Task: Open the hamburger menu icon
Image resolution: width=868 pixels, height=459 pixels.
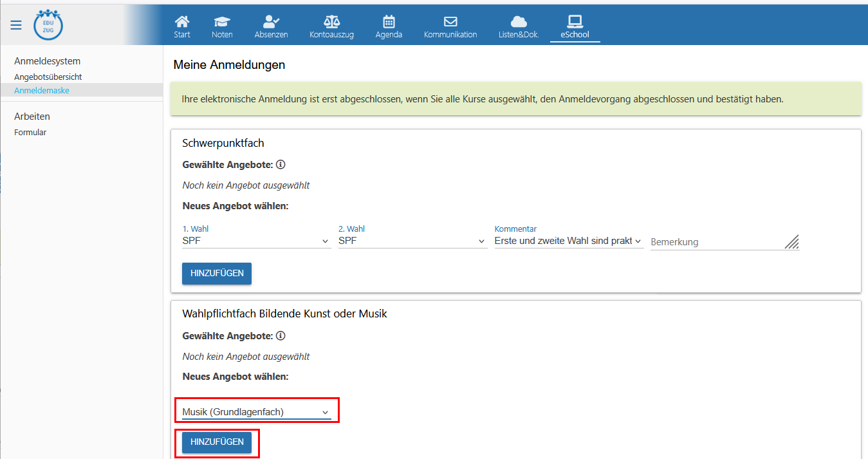Action: click(x=16, y=25)
